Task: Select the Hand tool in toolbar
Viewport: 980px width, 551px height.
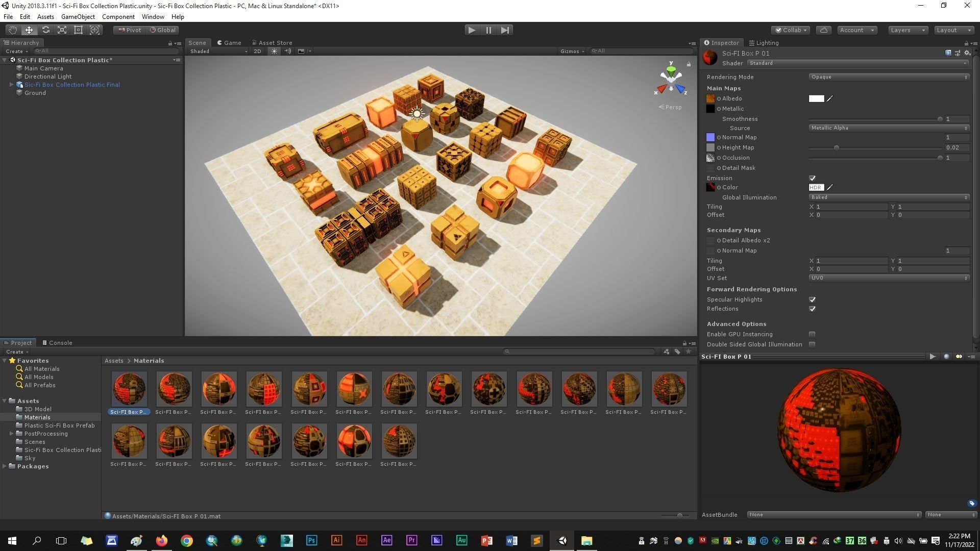Action: pos(12,30)
